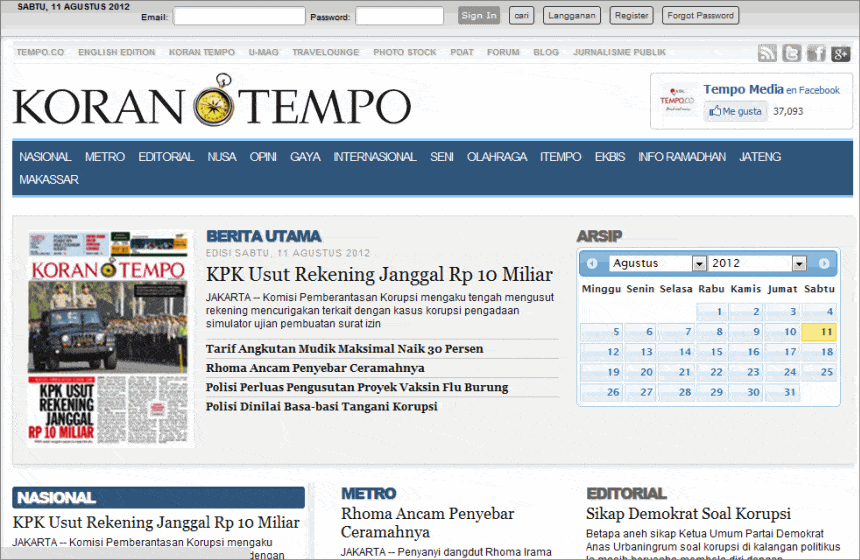Screen dimensions: 860x560
Task: Click the Koran Tempo logo
Action: click(x=212, y=101)
